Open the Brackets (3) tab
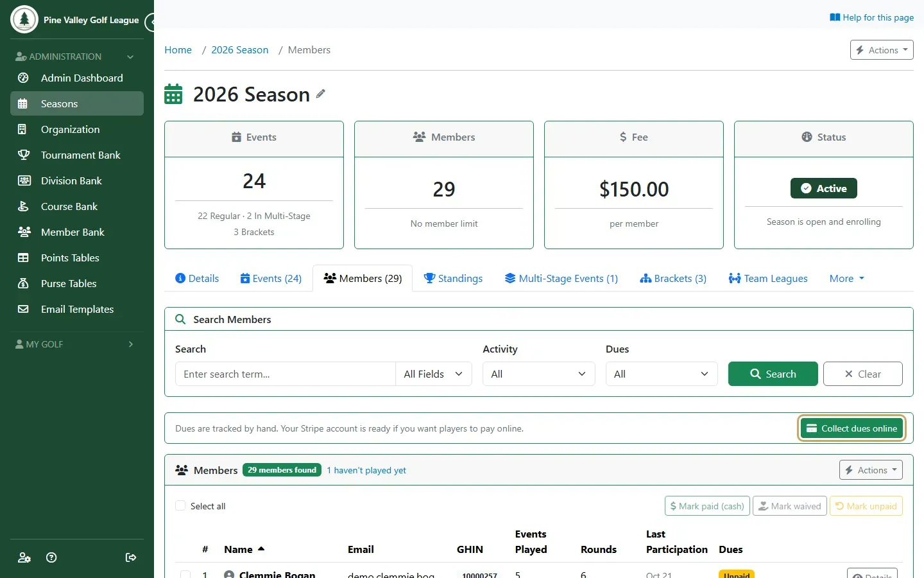 tap(673, 278)
